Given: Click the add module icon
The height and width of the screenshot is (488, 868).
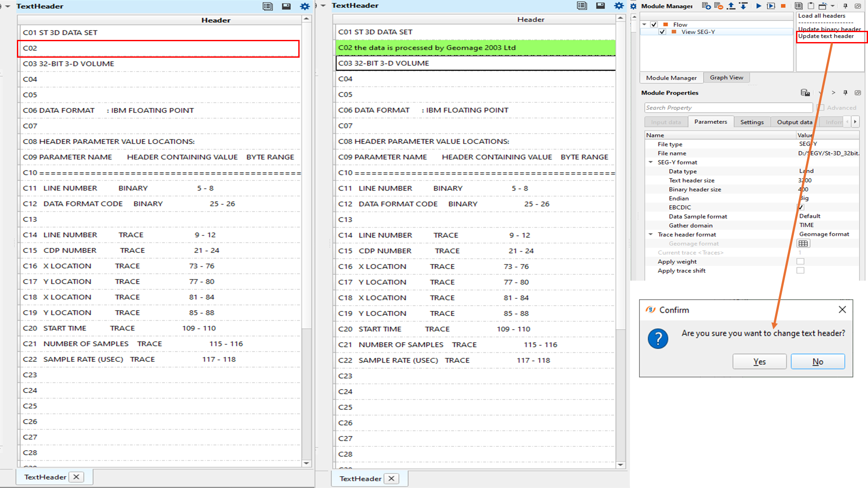Looking at the screenshot, I should click(x=706, y=6).
